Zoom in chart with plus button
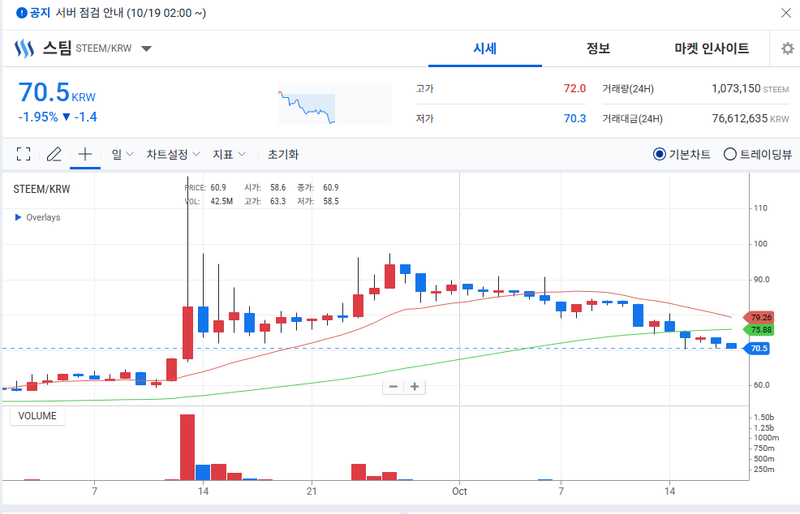The image size is (800, 514). click(415, 386)
